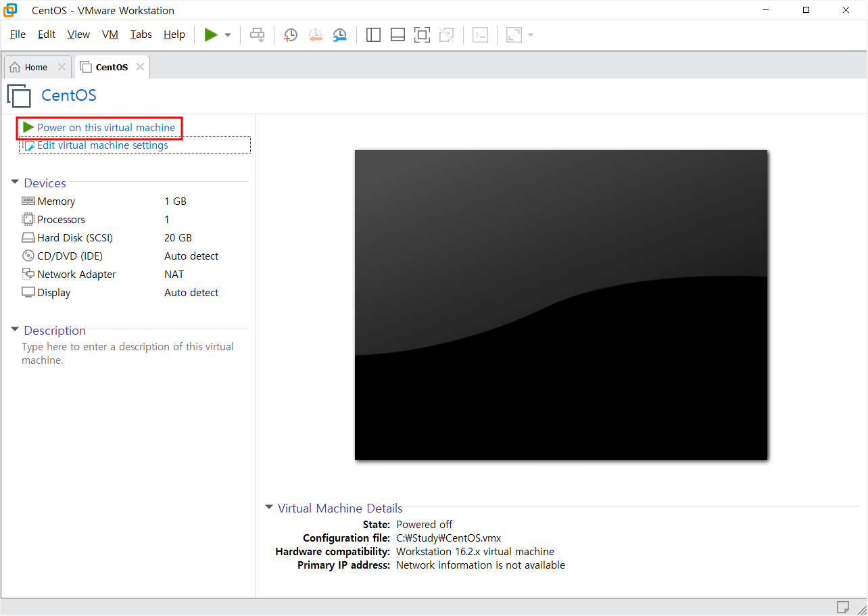Click the green Power On toolbar button

212,34
